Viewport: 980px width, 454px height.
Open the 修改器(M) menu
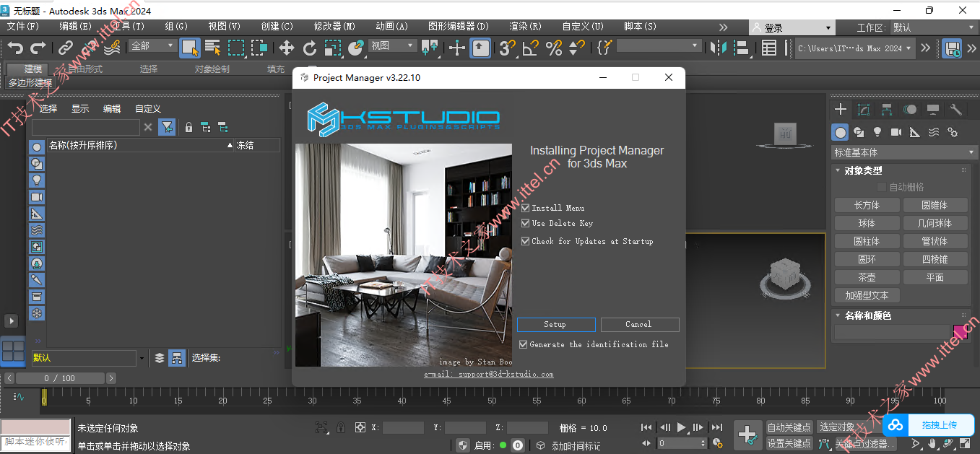(x=334, y=27)
